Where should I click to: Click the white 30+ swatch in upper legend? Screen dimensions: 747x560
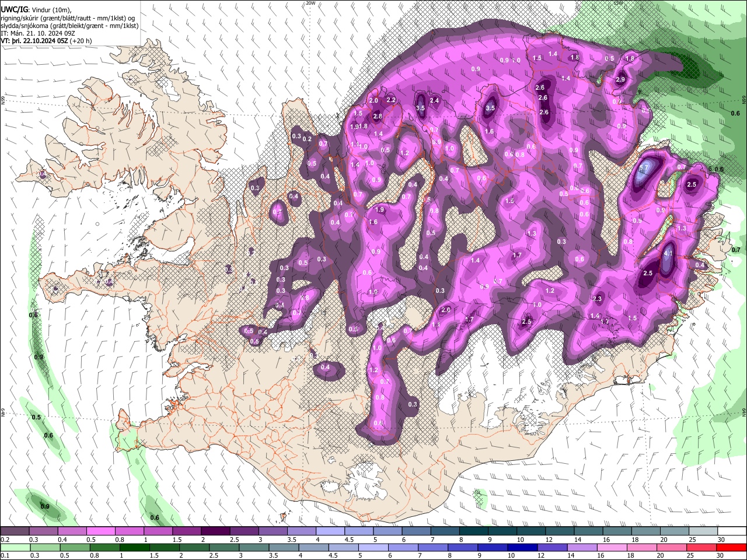(x=731, y=531)
